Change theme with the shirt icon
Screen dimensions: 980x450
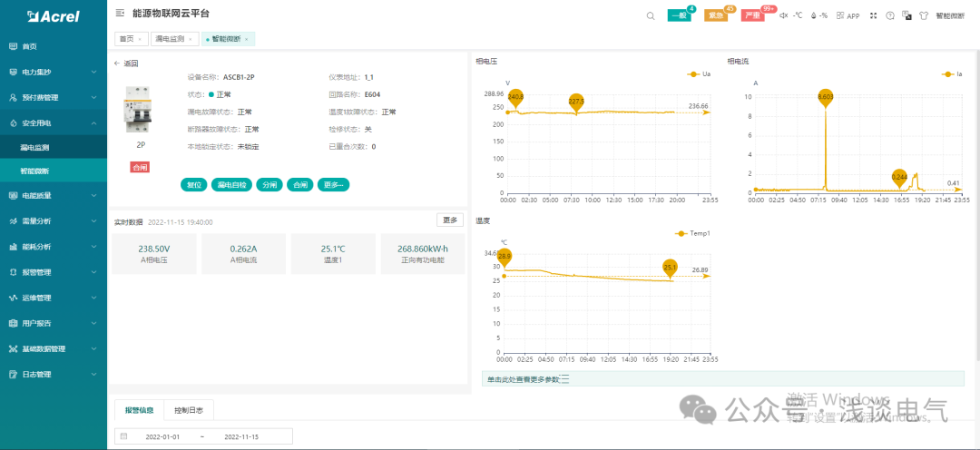click(x=923, y=15)
